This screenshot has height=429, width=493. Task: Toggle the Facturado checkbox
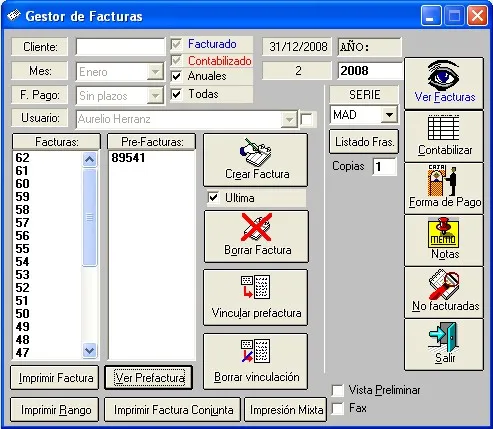click(x=176, y=44)
